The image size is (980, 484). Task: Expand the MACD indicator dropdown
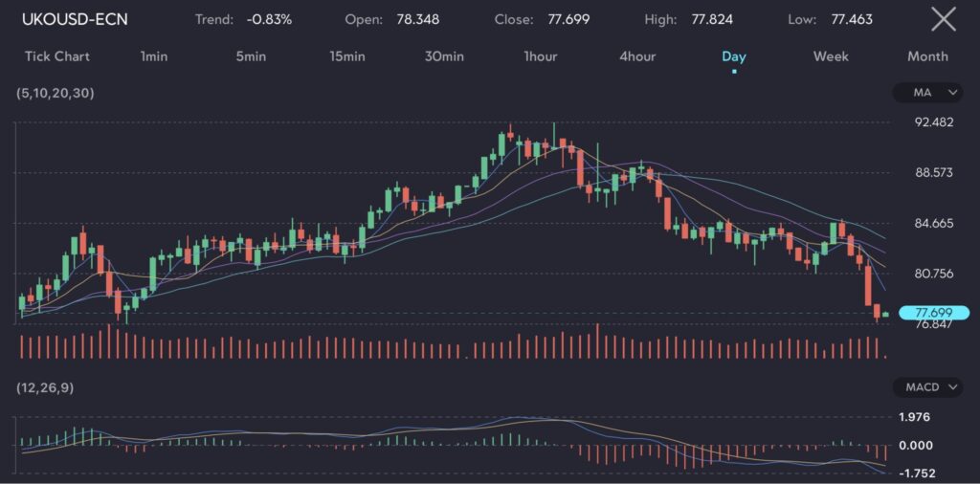pos(927,387)
